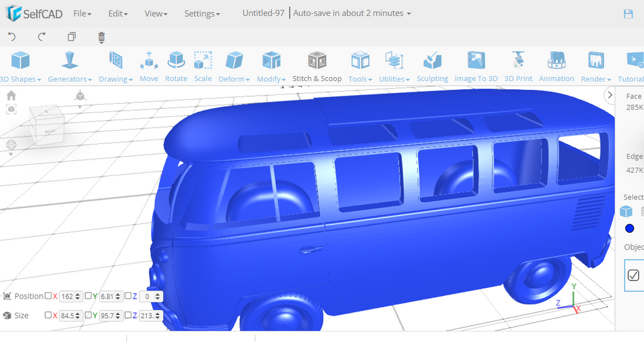Open the Sculpting tool
This screenshot has height=342, width=644.
432,67
